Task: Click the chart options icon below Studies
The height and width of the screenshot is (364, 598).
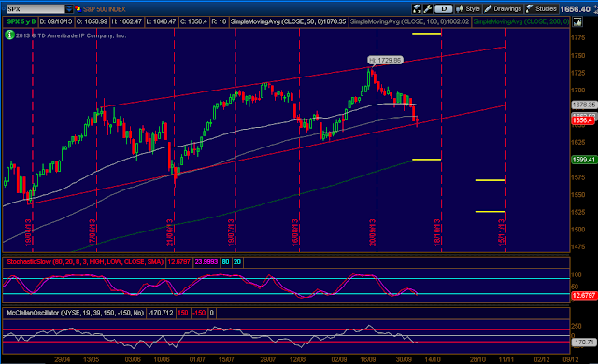Action: click(577, 22)
